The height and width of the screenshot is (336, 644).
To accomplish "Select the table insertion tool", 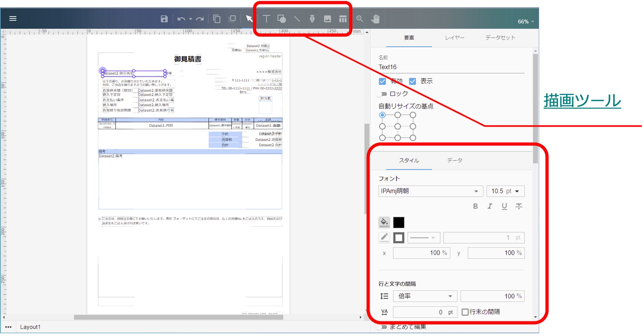I will [343, 19].
